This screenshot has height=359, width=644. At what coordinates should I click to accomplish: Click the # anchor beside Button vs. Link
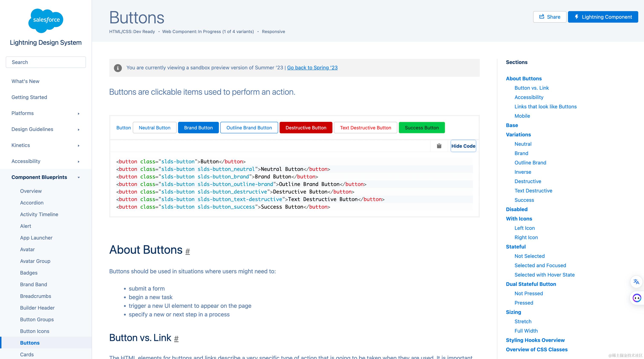tap(176, 339)
